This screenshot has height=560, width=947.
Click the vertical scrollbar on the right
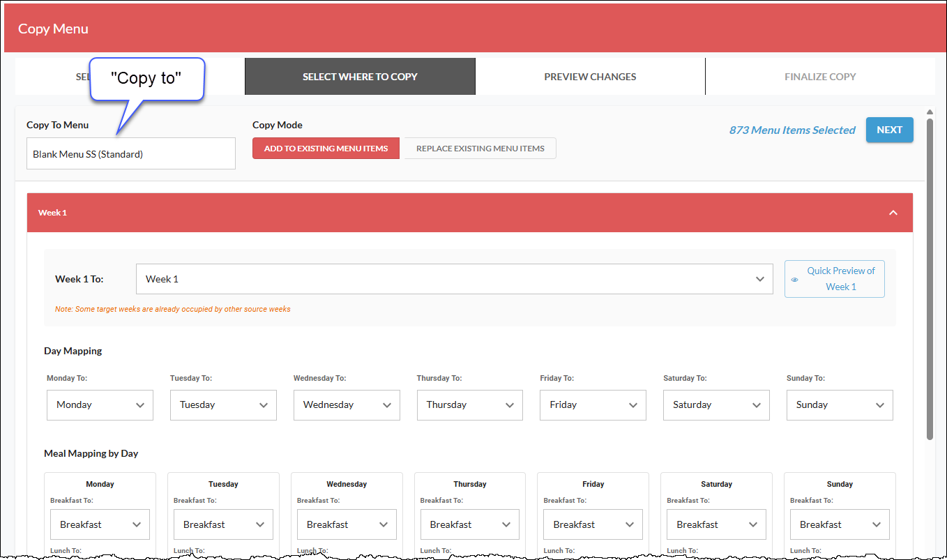pos(930,279)
